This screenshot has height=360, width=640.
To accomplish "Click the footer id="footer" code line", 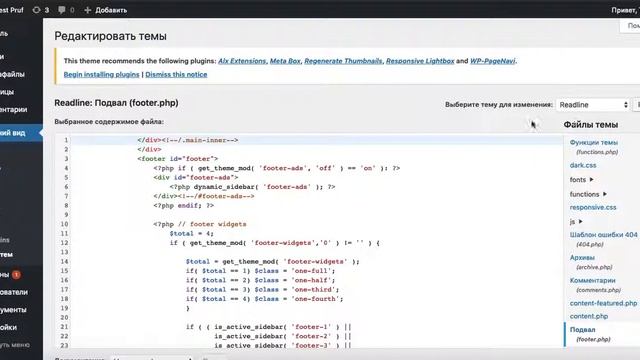I will pyautogui.click(x=178, y=159).
